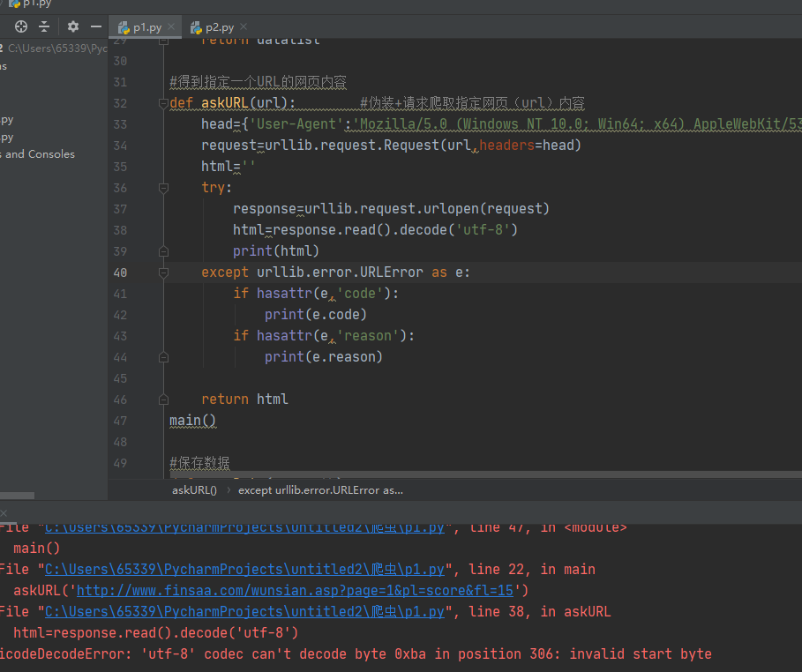The image size is (802, 672).
Task: Hide the project tool window
Action: [x=96, y=26]
